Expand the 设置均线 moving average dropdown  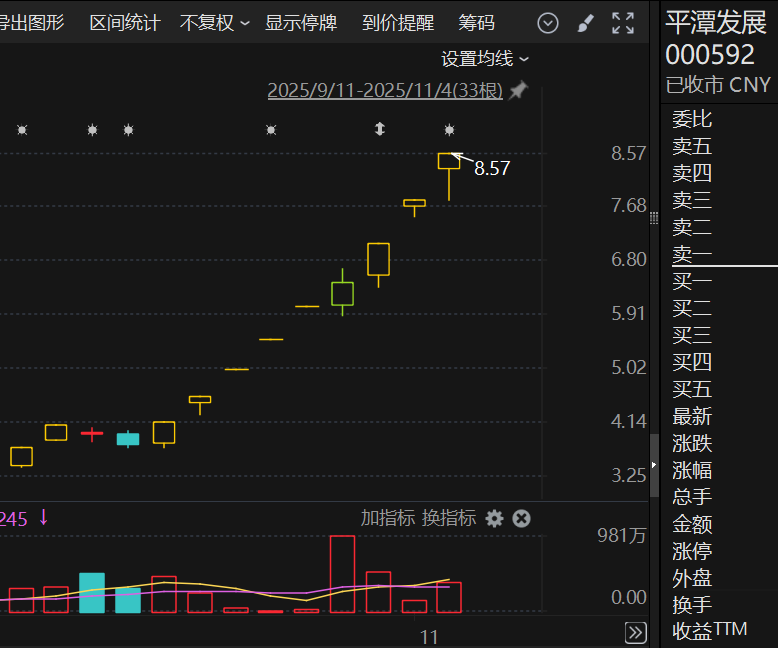point(485,59)
